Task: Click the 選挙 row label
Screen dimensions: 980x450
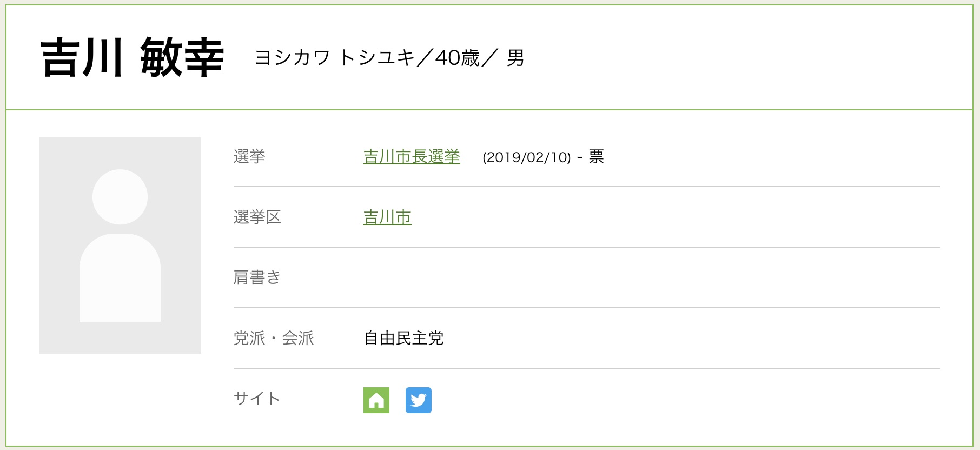Action: [x=249, y=157]
